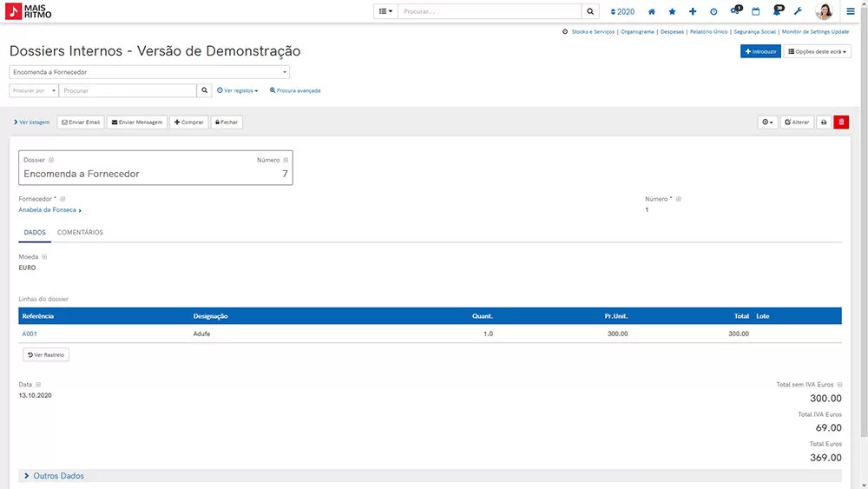Click info icon beside Número in dossier box

pyautogui.click(x=286, y=160)
